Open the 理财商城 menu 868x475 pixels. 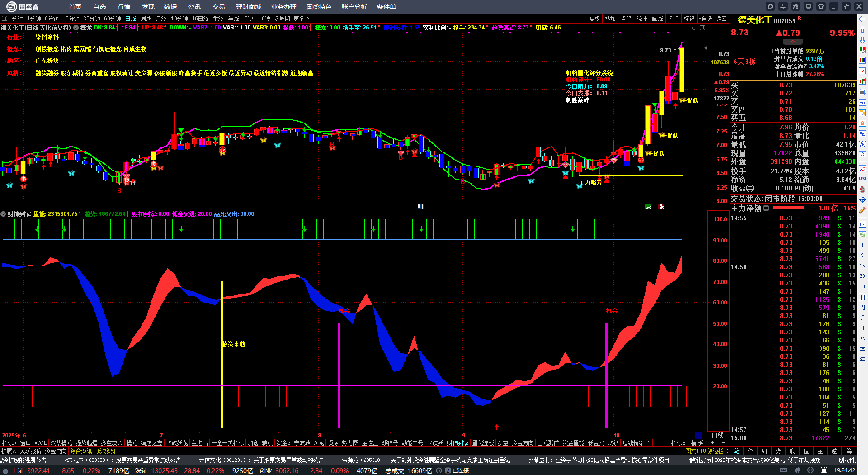pyautogui.click(x=249, y=7)
